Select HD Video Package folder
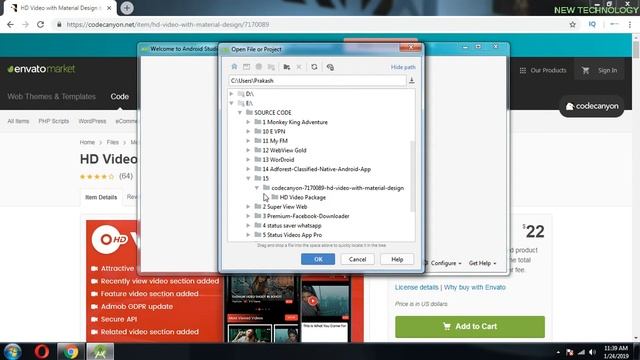Image resolution: width=640 pixels, height=360 pixels. (302, 197)
